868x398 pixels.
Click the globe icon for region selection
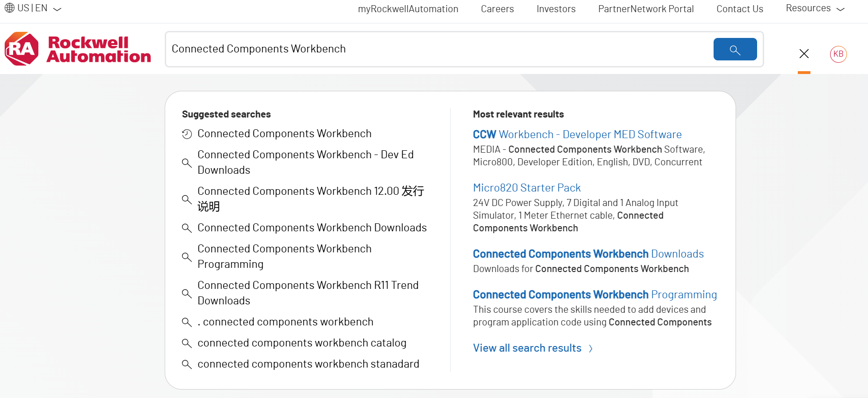(9, 8)
